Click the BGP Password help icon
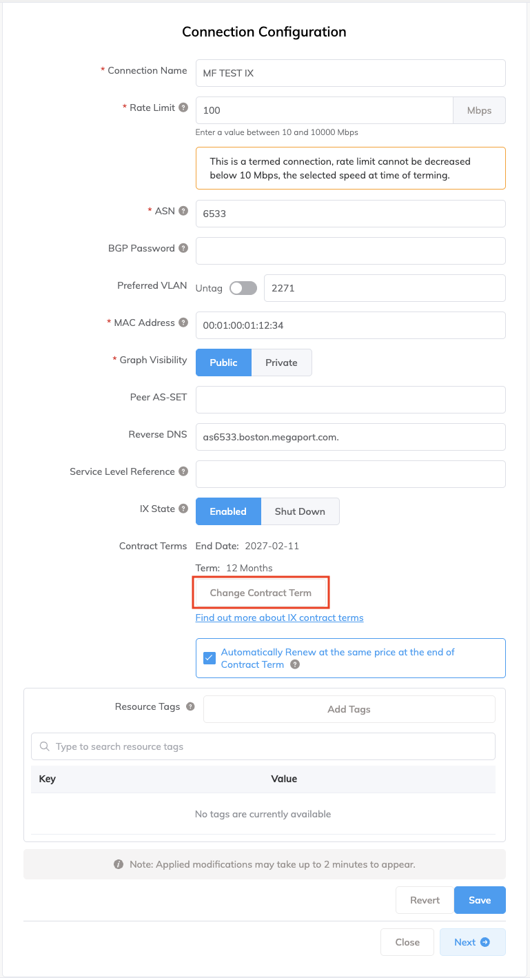This screenshot has height=980, width=530. [x=183, y=248]
